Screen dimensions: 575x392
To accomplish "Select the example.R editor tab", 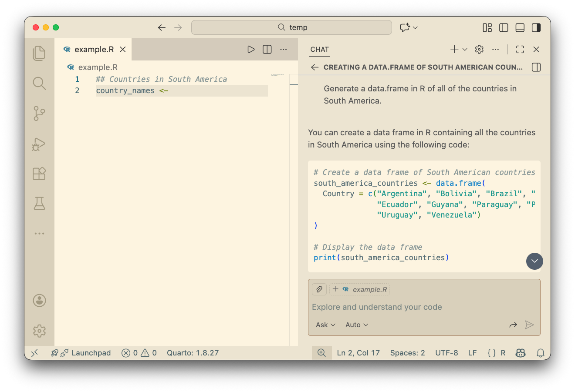I will 94,50.
